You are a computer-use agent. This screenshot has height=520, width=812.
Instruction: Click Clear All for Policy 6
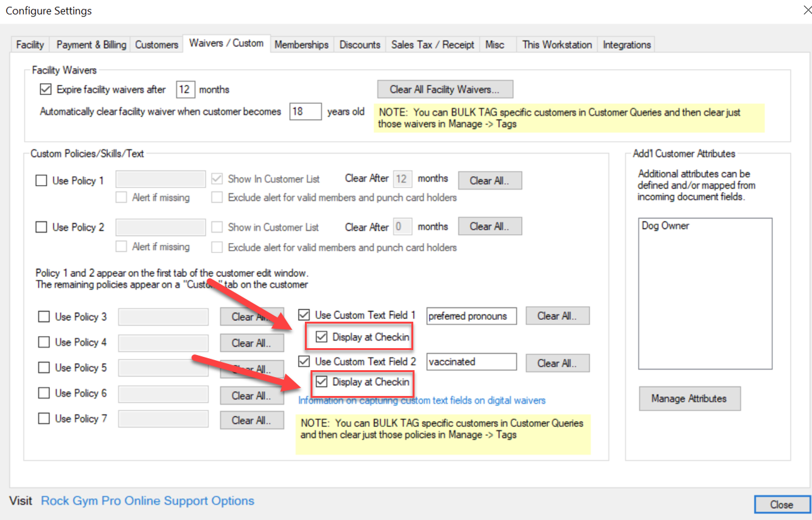click(252, 395)
